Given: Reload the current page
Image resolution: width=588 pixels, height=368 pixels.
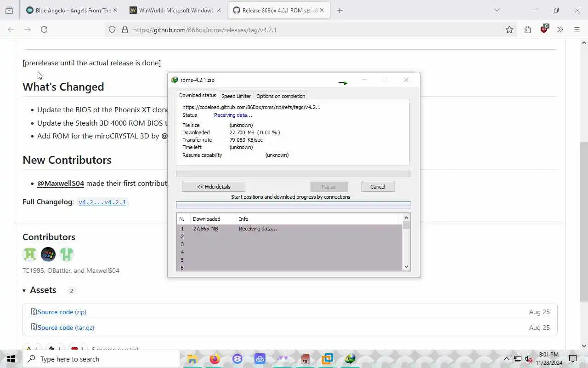Looking at the screenshot, I should point(44,29).
